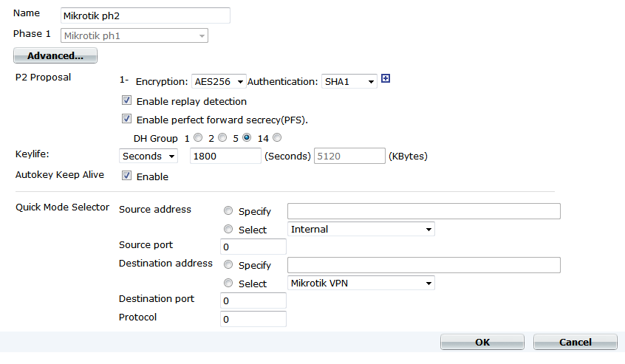
Task: Select DH Group 2 radio button
Action: (222, 137)
